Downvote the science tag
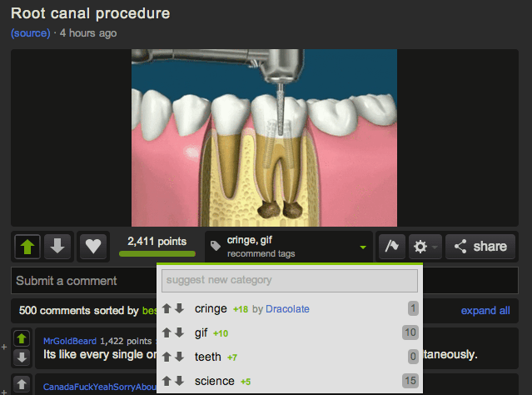Image resolution: width=532 pixels, height=395 pixels. [x=179, y=381]
